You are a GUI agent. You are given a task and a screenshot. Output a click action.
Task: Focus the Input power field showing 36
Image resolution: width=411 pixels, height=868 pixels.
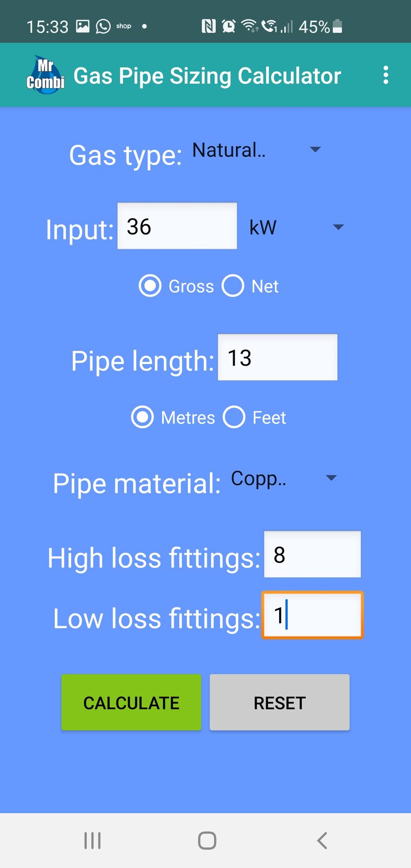177,226
